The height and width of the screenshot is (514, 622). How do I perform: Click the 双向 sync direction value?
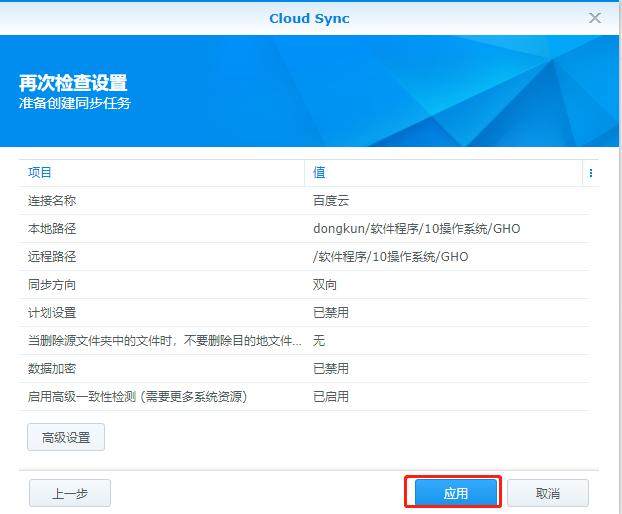click(x=324, y=284)
